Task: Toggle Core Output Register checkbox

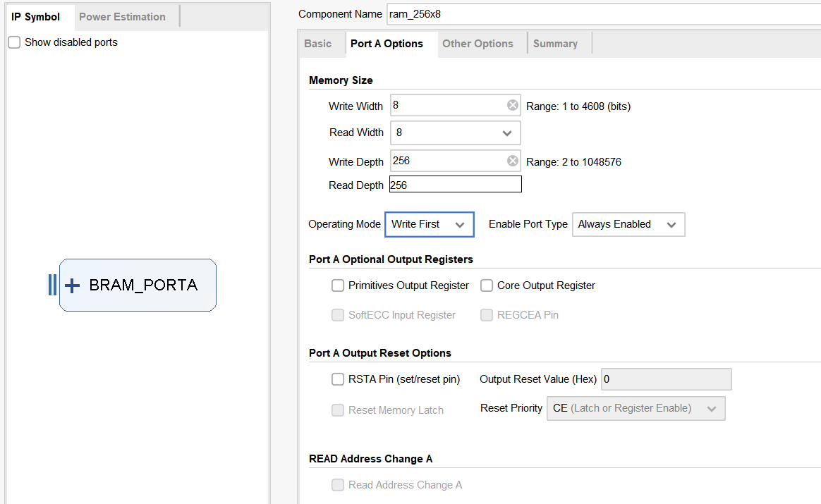Action: pyautogui.click(x=487, y=285)
